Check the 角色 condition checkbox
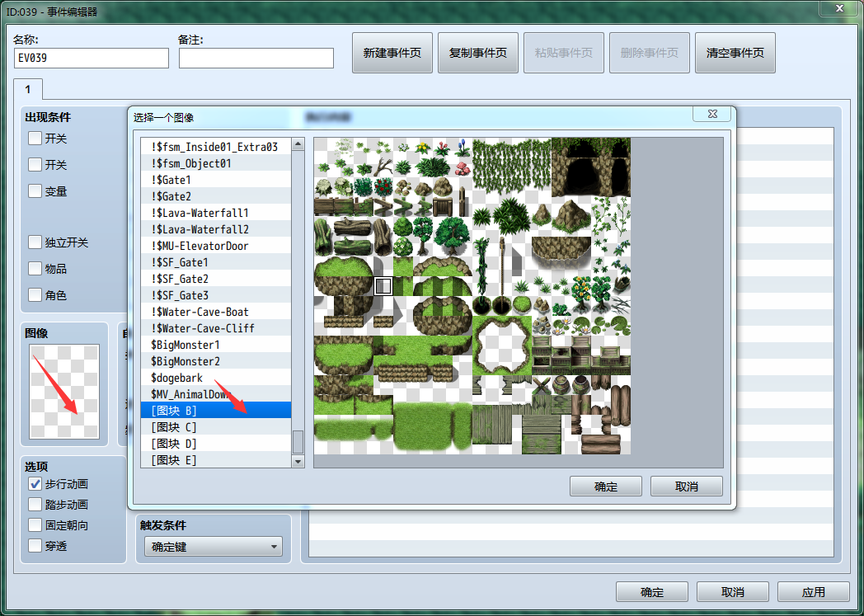 [35, 294]
